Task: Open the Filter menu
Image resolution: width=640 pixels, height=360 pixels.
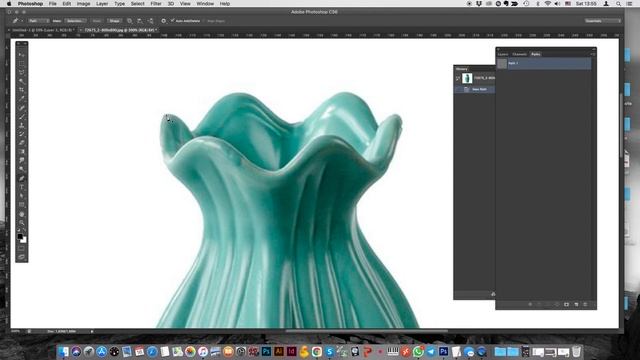Action: click(156, 4)
